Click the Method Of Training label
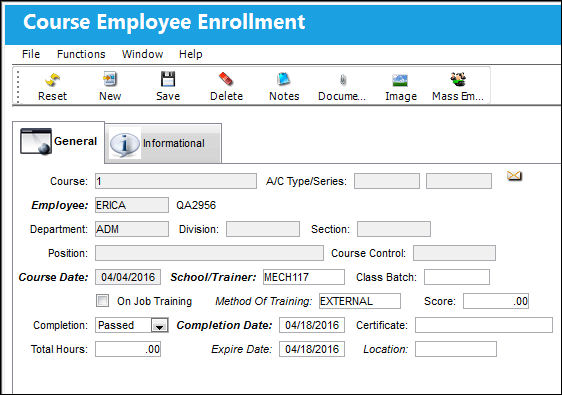562x395 pixels. tap(263, 301)
